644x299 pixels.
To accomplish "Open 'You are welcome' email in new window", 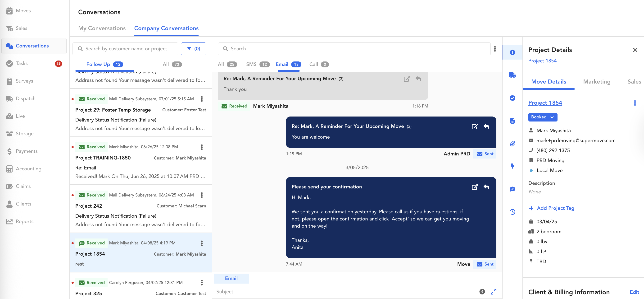I will 475,126.
